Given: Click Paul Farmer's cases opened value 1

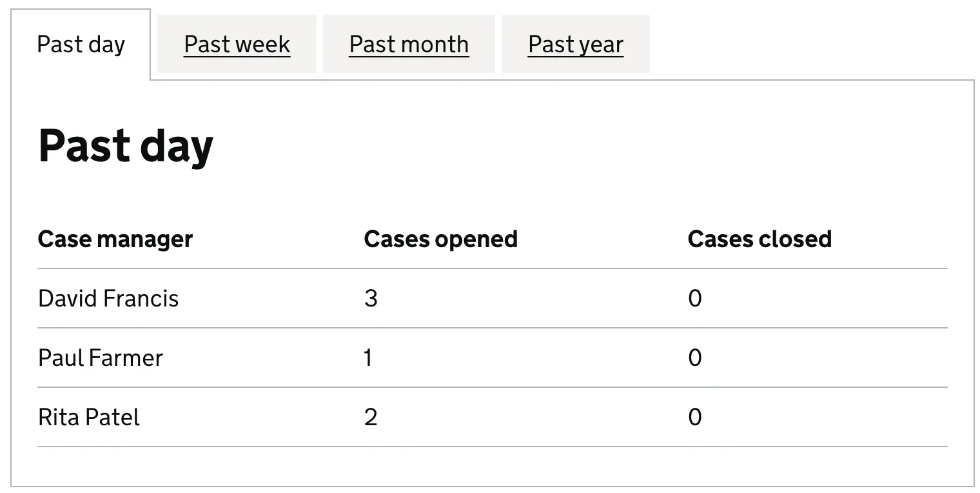Looking at the screenshot, I should 368,358.
